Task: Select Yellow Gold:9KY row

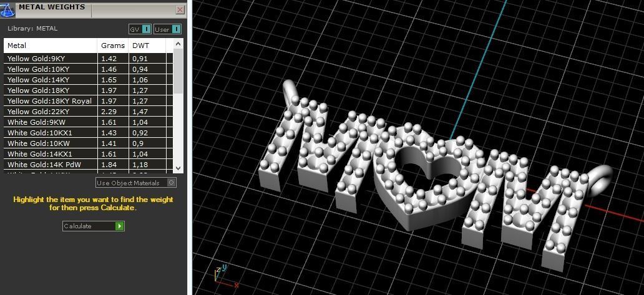Action: click(89, 58)
